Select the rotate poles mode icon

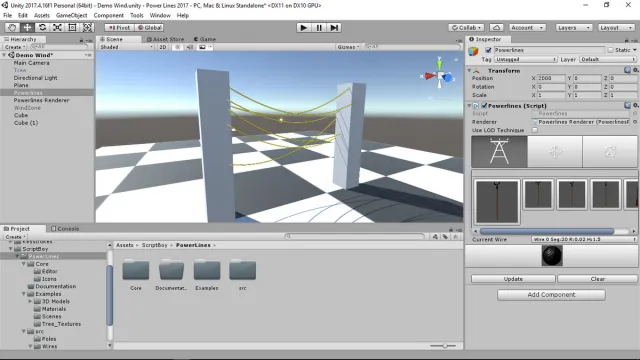coord(610,151)
